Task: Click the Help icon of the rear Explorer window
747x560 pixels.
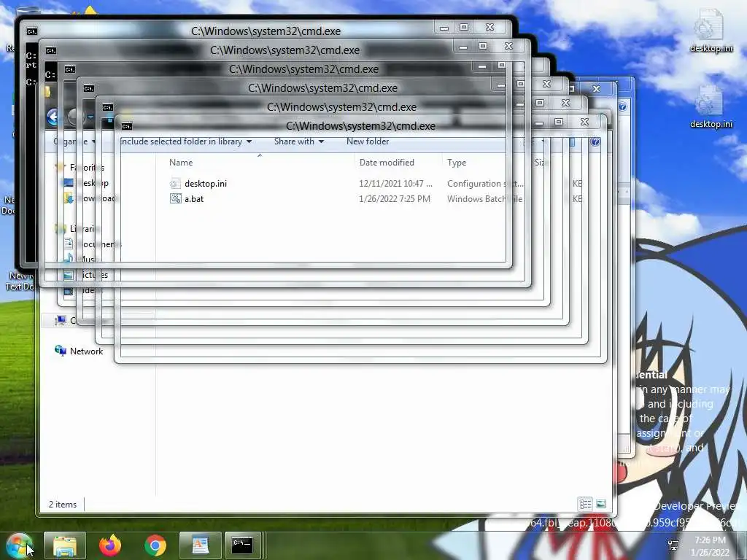Action: (x=622, y=106)
